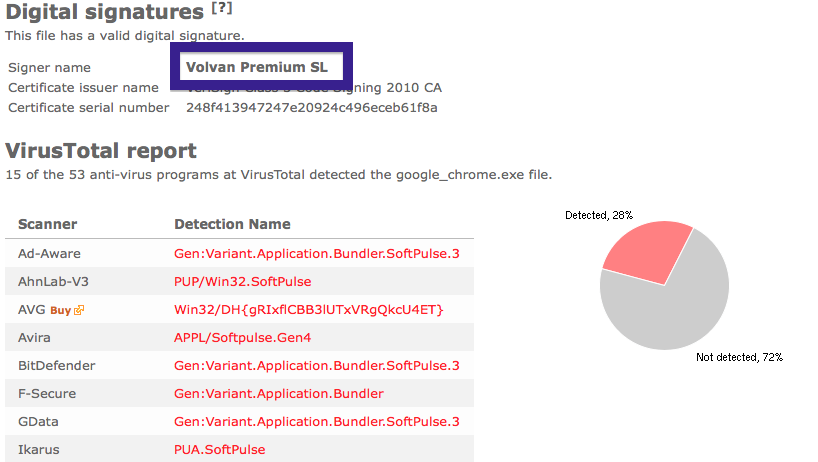Screen dimensions: 818x462
Task: Select the BitDefender detection name
Action: tap(317, 366)
